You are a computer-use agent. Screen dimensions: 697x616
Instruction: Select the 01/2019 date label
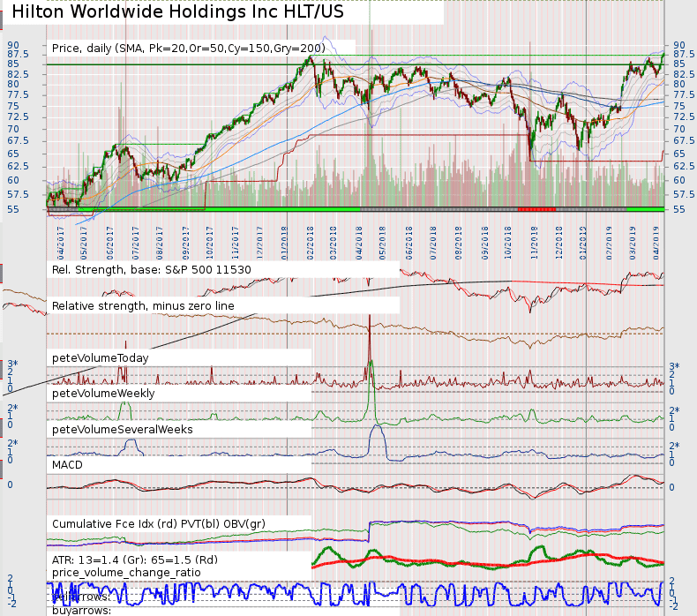point(583,244)
